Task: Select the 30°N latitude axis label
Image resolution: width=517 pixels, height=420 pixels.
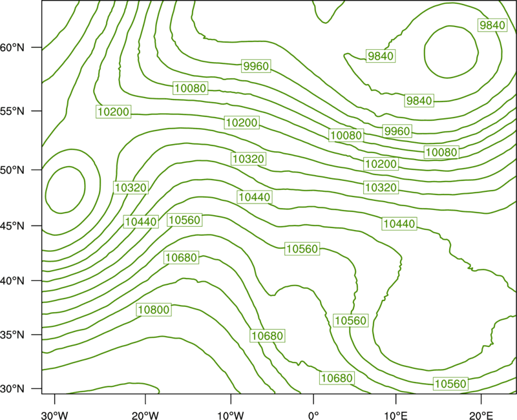Action: pyautogui.click(x=12, y=389)
